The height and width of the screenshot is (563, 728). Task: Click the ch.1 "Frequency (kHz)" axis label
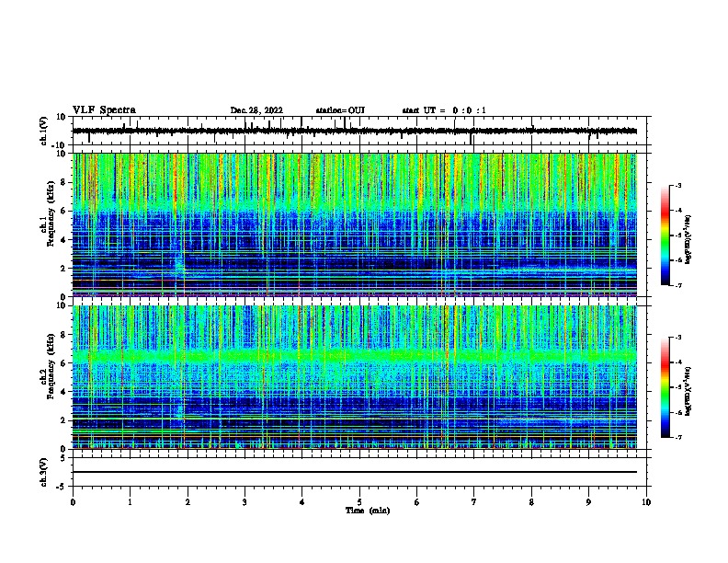(x=51, y=213)
